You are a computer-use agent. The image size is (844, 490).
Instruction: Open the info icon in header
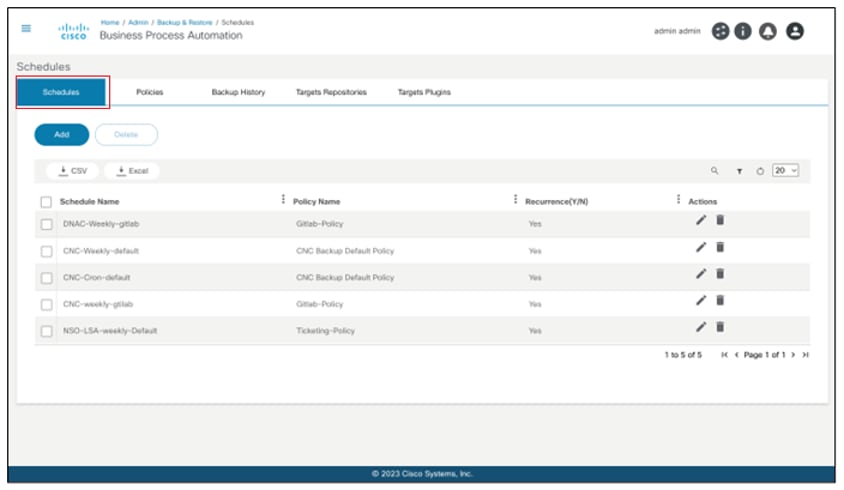click(743, 31)
